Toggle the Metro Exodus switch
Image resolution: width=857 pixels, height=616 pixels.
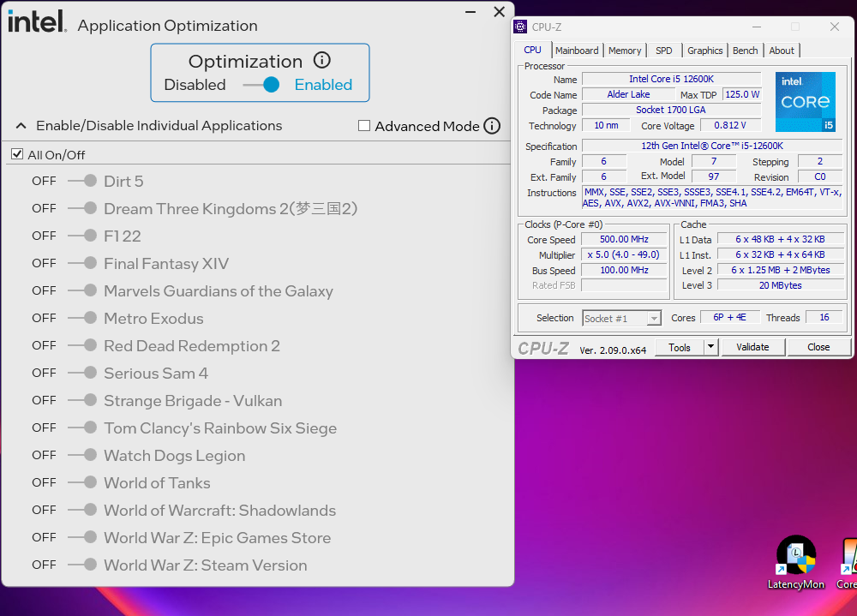(82, 318)
